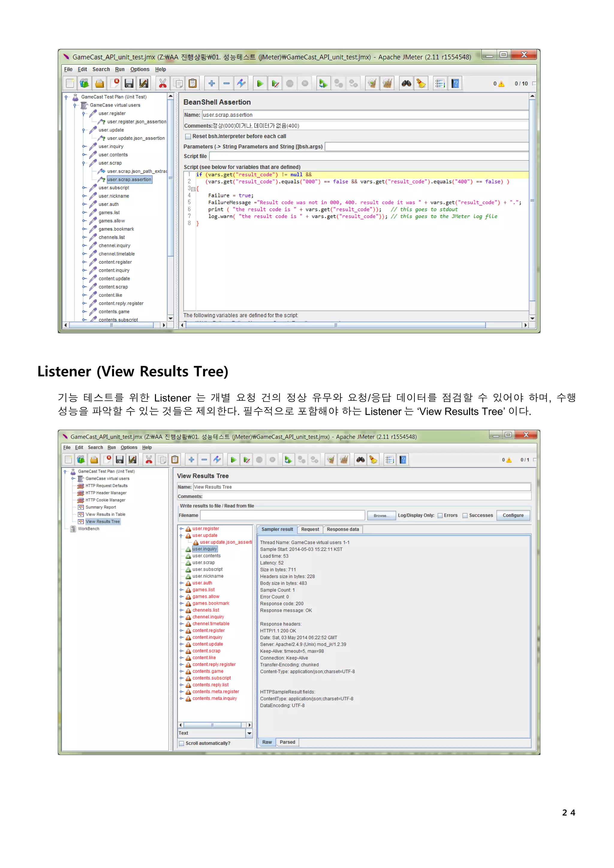Click Collapse All minus icon in upper JMeter toolbar

(x=227, y=83)
